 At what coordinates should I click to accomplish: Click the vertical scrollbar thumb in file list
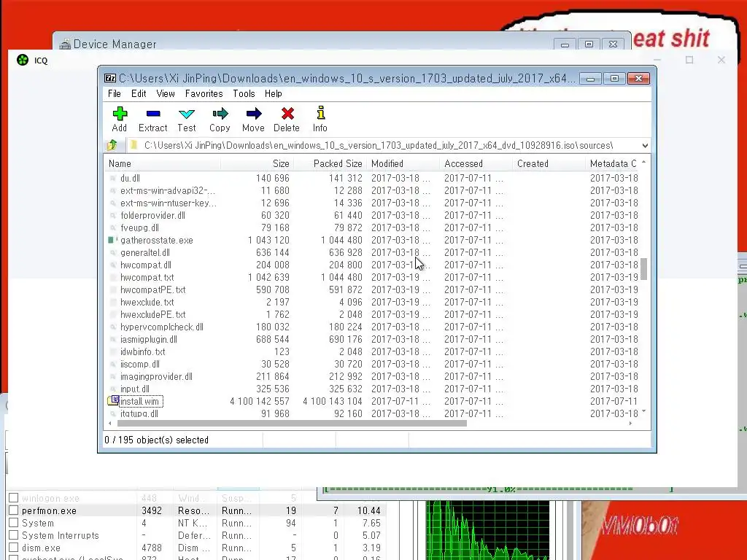click(x=643, y=269)
